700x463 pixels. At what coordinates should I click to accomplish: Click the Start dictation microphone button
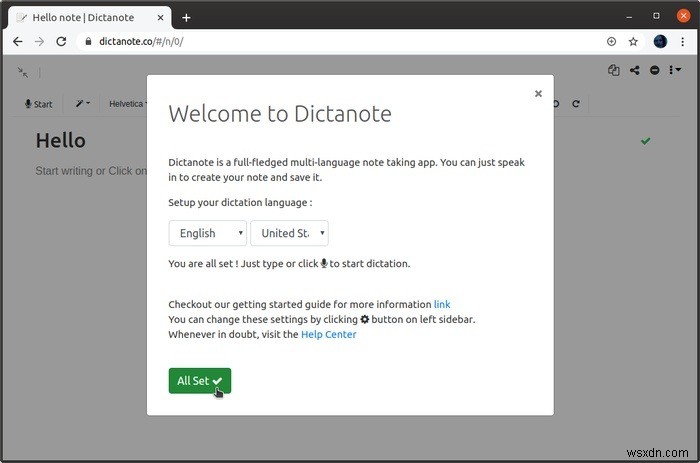tap(39, 104)
